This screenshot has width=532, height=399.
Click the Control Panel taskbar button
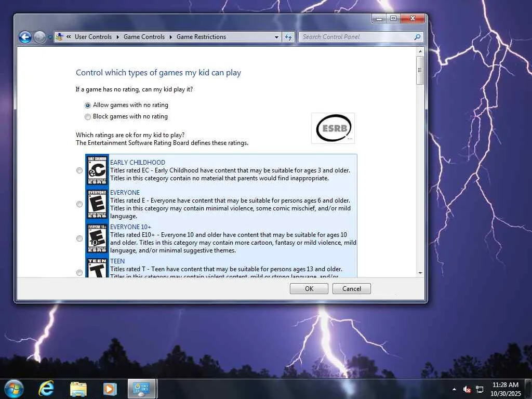coord(141,389)
